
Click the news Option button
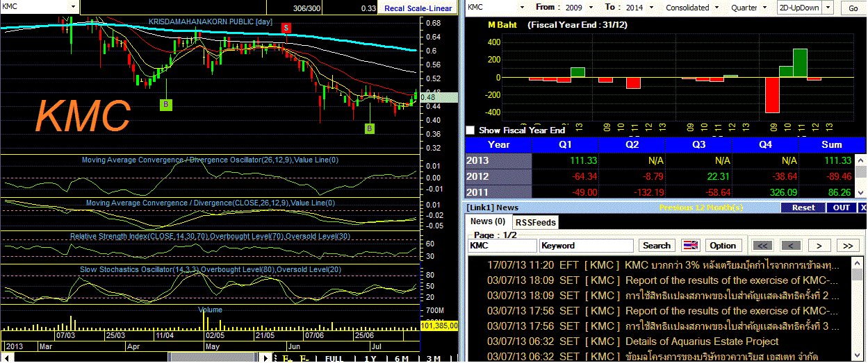pyautogui.click(x=723, y=245)
